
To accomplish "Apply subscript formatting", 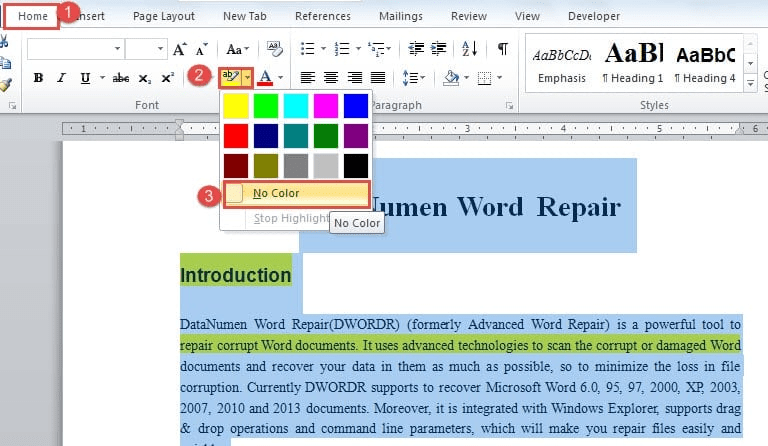I will tap(145, 78).
